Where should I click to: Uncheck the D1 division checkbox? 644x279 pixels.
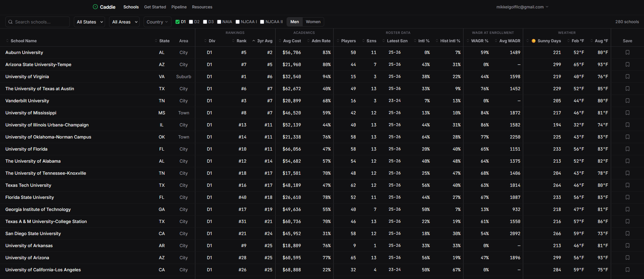pyautogui.click(x=178, y=22)
